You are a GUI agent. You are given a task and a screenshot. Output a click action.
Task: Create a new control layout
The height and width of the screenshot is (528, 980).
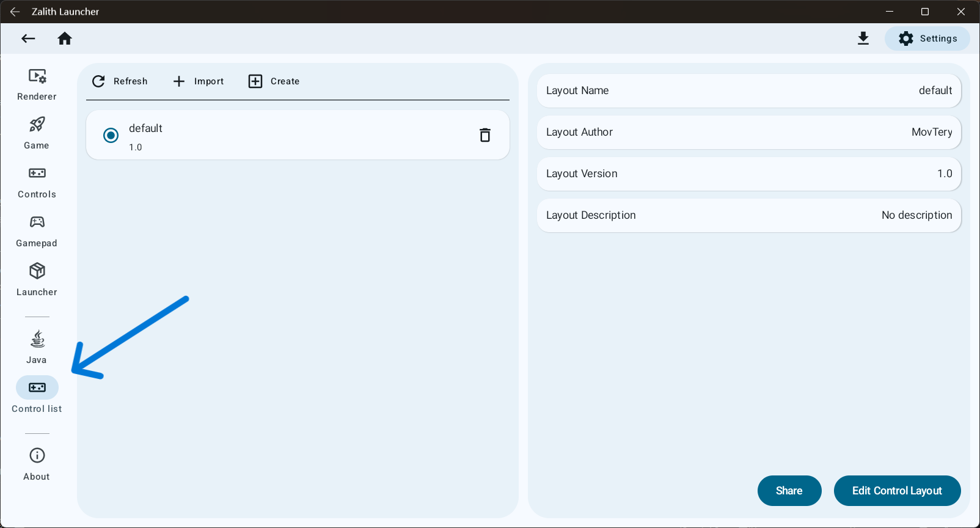[274, 81]
